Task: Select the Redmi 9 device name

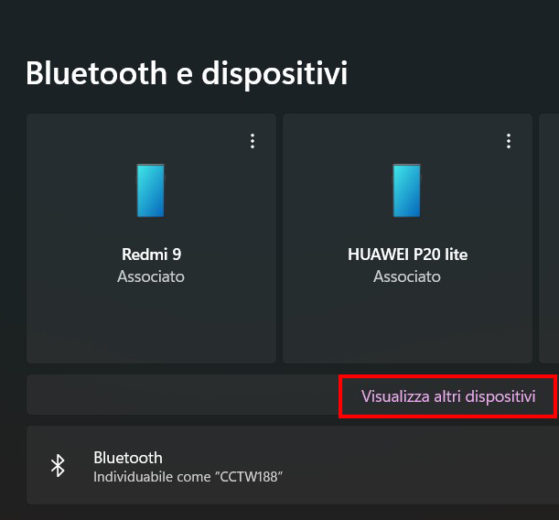Action: click(x=151, y=254)
